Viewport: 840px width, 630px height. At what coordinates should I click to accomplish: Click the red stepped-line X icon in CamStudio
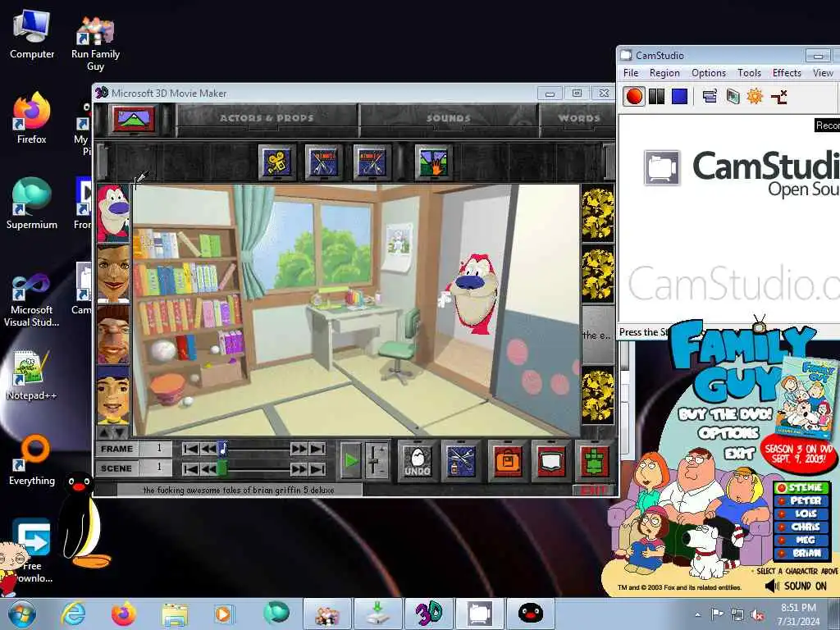pos(779,97)
